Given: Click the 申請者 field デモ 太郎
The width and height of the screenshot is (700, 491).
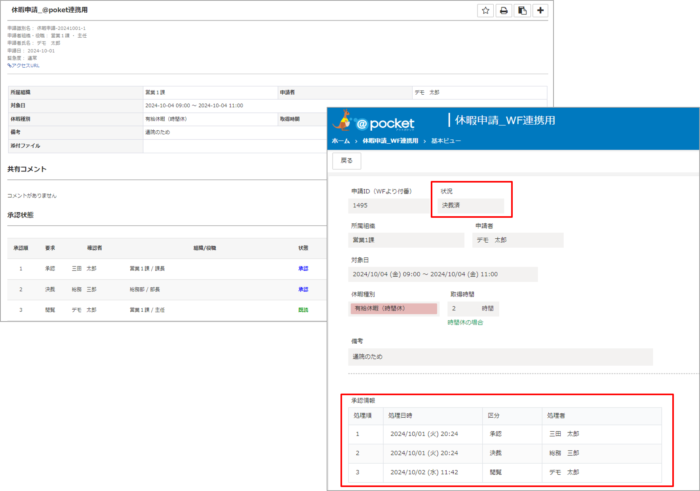Looking at the screenshot, I should click(518, 240).
